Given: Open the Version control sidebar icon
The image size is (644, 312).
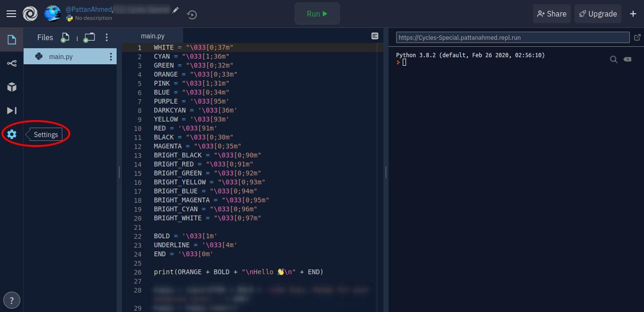Looking at the screenshot, I should [12, 63].
